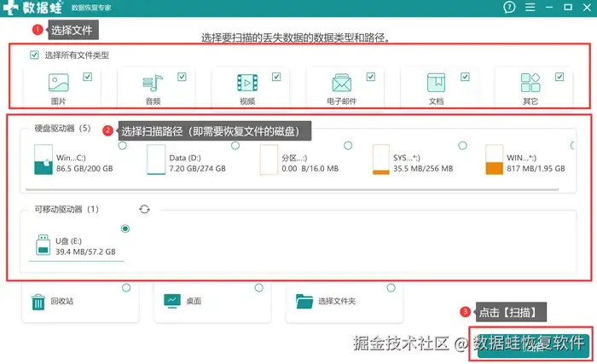Uncheck the 视频 checkbox
Viewport: 597px width, 364px height.
coord(276,77)
